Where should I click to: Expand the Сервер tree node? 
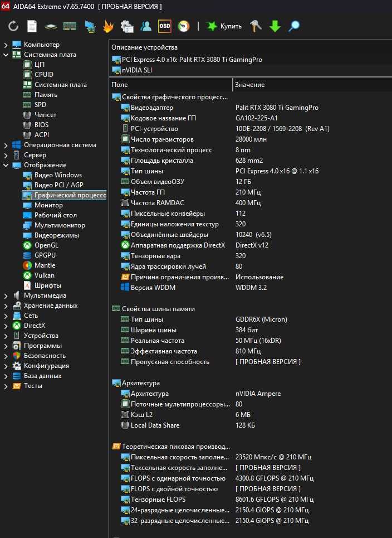(6, 155)
